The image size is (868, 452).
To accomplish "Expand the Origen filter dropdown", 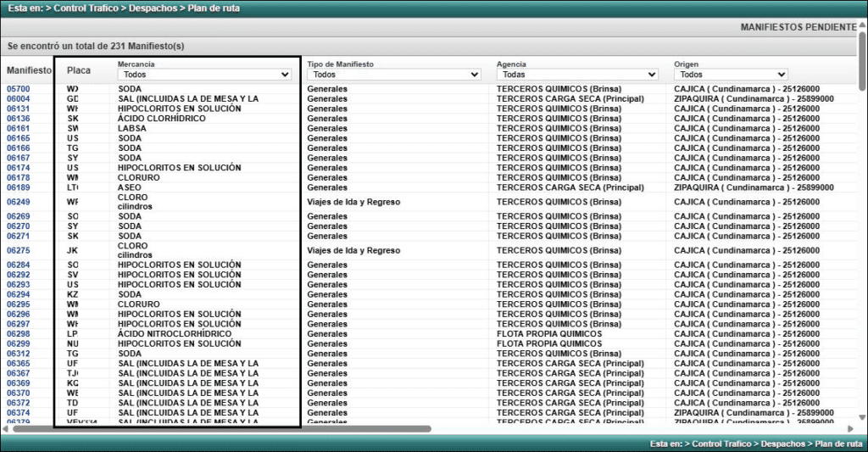I will (x=731, y=75).
